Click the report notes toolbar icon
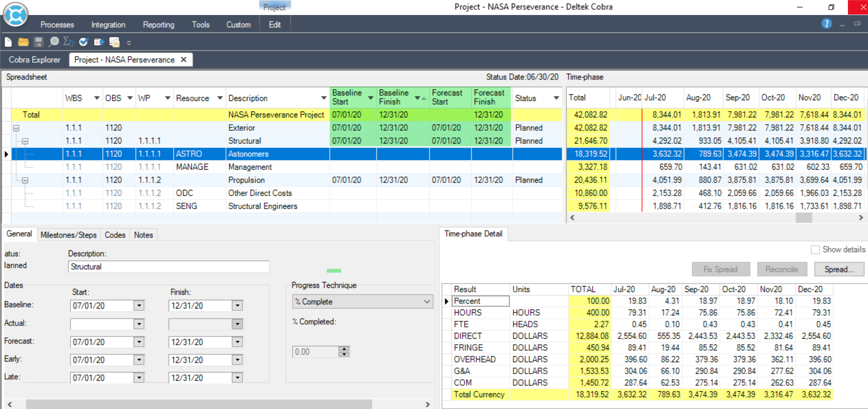This screenshot has height=409, width=868. pos(114,42)
